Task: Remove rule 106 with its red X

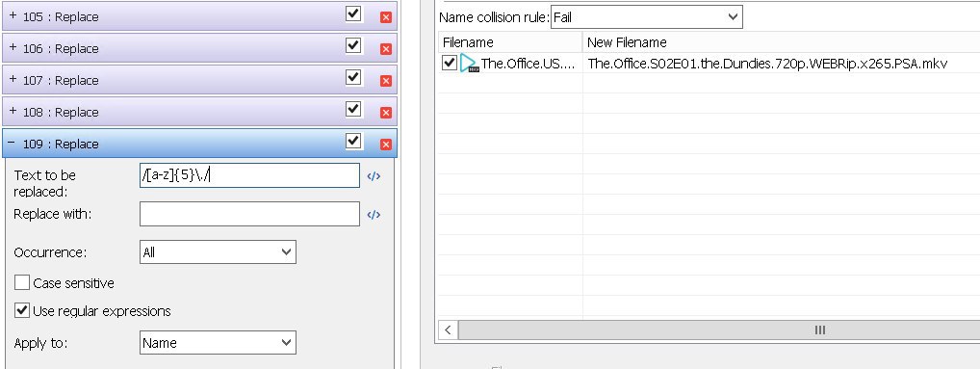Action: pyautogui.click(x=386, y=49)
